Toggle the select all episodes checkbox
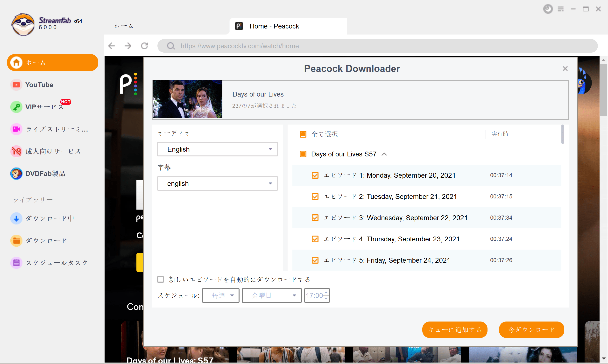Image resolution: width=608 pixels, height=364 pixels. pyautogui.click(x=303, y=134)
